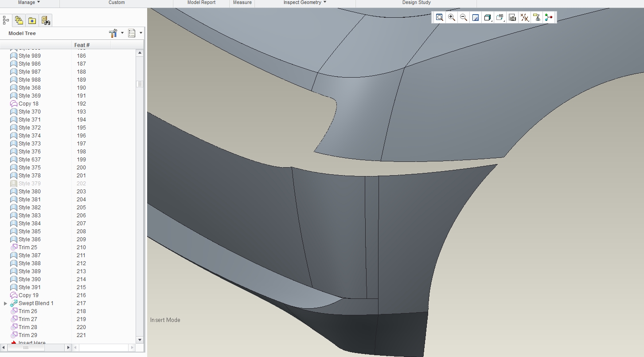Click the Zoom In magnifier icon
The width and height of the screenshot is (644, 357).
coord(452,18)
